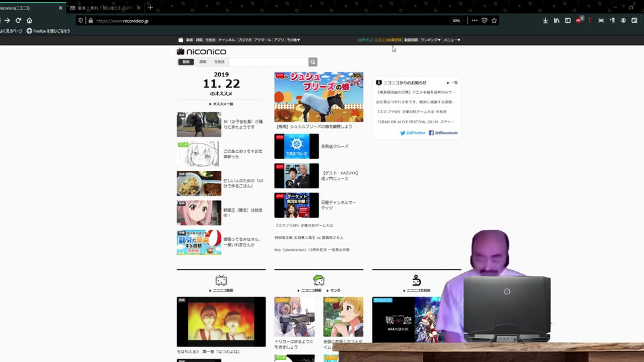Viewport: 644px width, 362px height.
Task: Open the 一覧 link in notices box
Action: click(453, 82)
